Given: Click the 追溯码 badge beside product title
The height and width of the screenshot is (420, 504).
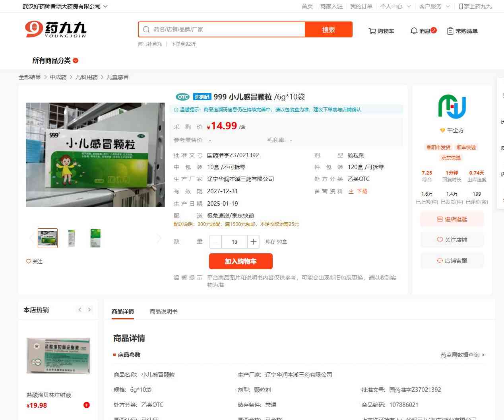Looking at the screenshot, I should [202, 97].
